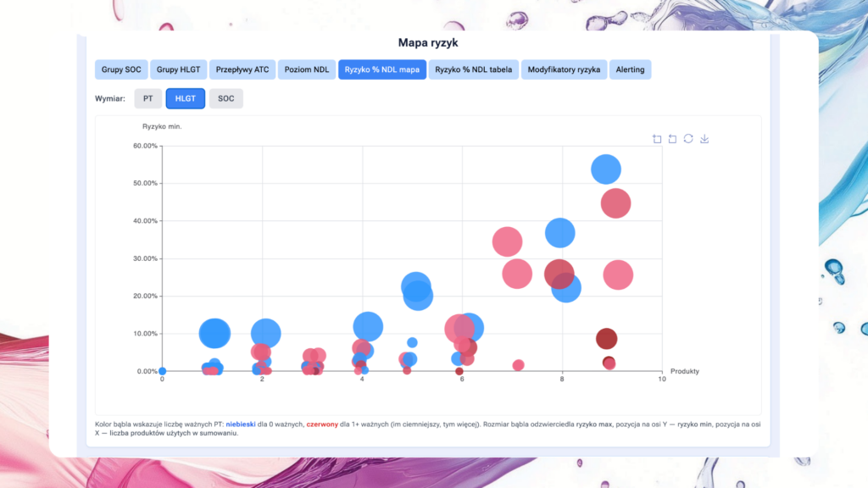Click the restore chart refresh icon
This screenshot has height=488, width=868.
tap(688, 139)
